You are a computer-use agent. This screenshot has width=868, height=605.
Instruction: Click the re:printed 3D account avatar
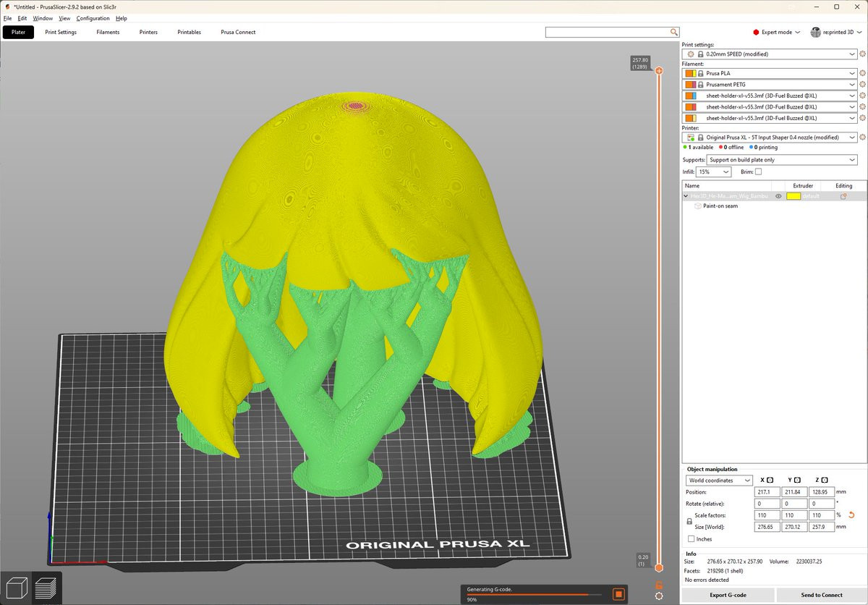tap(816, 32)
